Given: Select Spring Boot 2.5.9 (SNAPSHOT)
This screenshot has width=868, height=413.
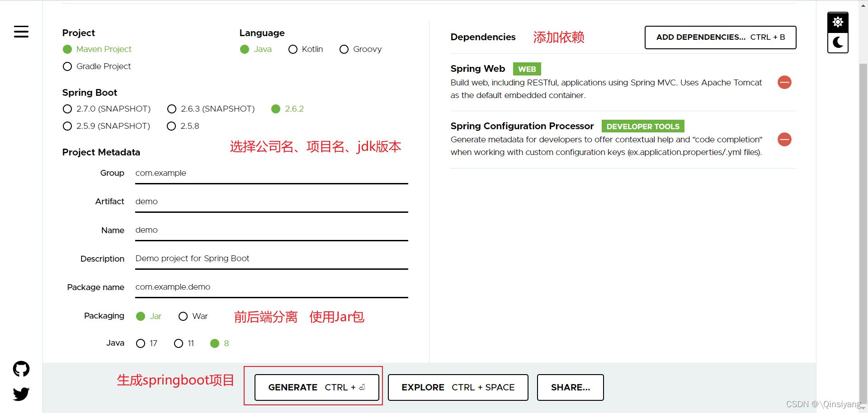Looking at the screenshot, I should coord(106,126).
